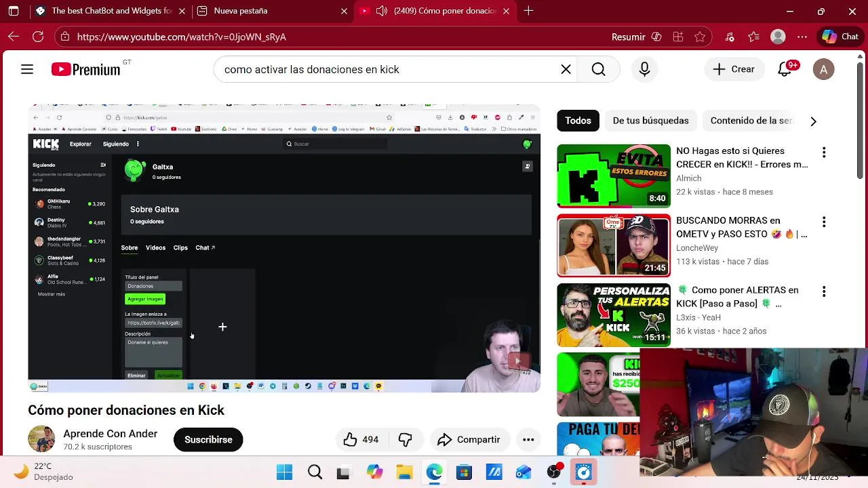Open the account avatar A menu

point(823,69)
